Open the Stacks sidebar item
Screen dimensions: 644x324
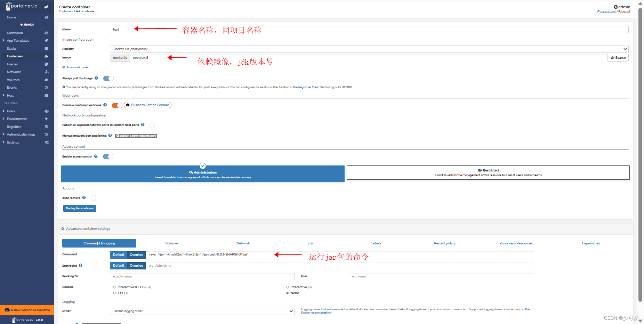(x=11, y=48)
